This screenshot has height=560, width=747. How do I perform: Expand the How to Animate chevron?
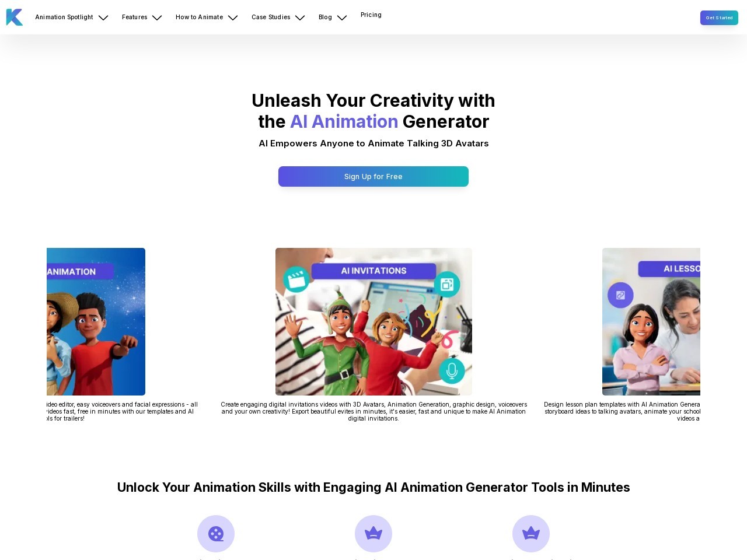pos(233,17)
